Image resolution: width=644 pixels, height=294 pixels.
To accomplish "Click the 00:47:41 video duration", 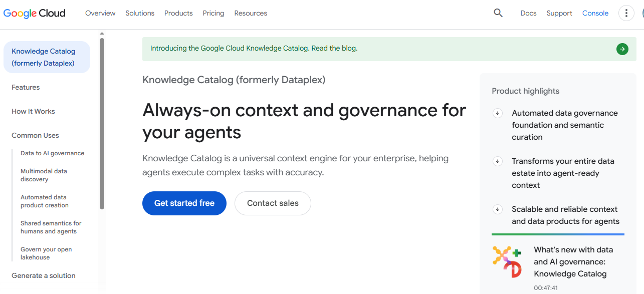I will [546, 288].
